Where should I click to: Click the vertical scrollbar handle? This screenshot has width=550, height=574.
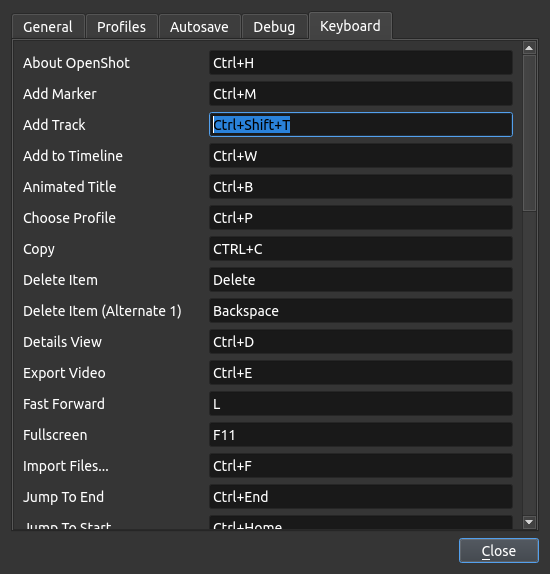529,133
